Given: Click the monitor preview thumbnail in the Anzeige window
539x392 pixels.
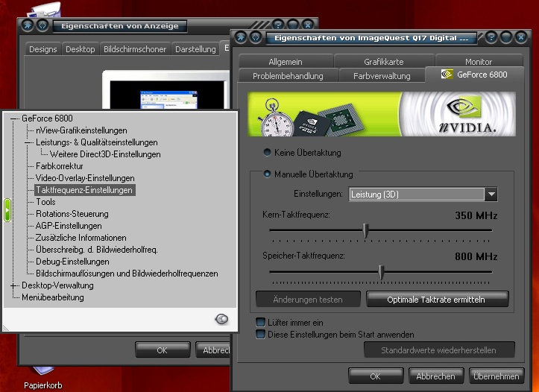Looking at the screenshot, I should point(166,90).
